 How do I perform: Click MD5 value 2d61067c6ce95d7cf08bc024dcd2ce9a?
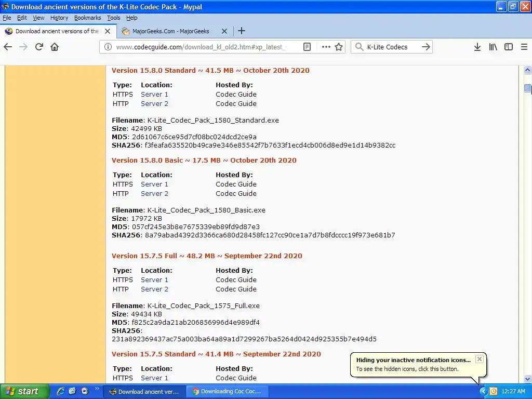click(194, 137)
